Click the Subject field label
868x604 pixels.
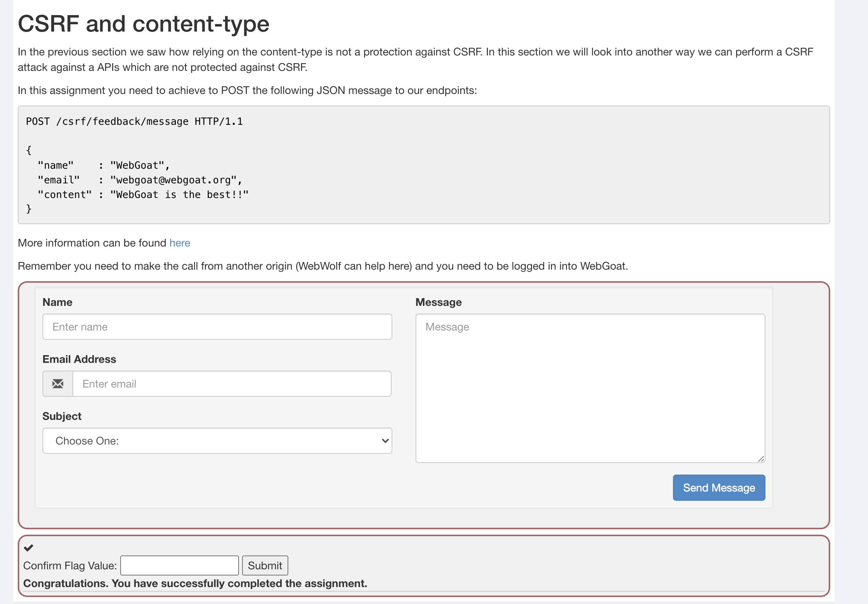tap(62, 416)
